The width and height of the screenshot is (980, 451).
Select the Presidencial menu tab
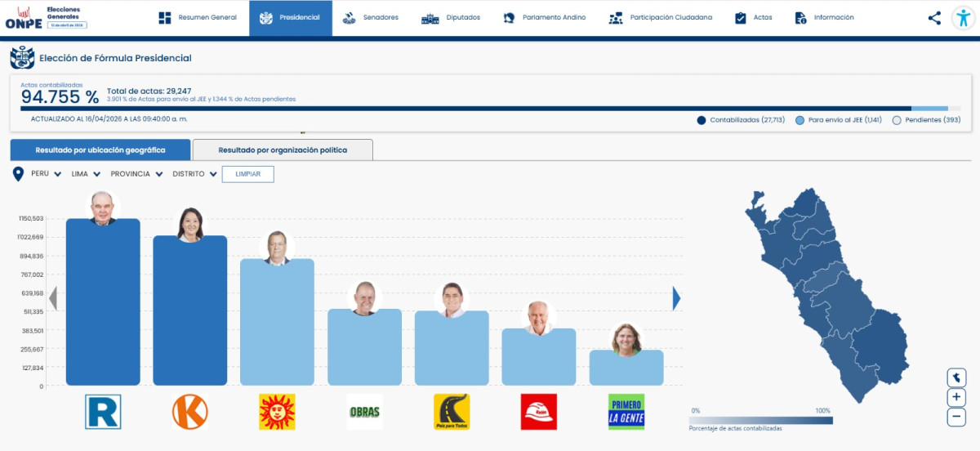click(290, 18)
